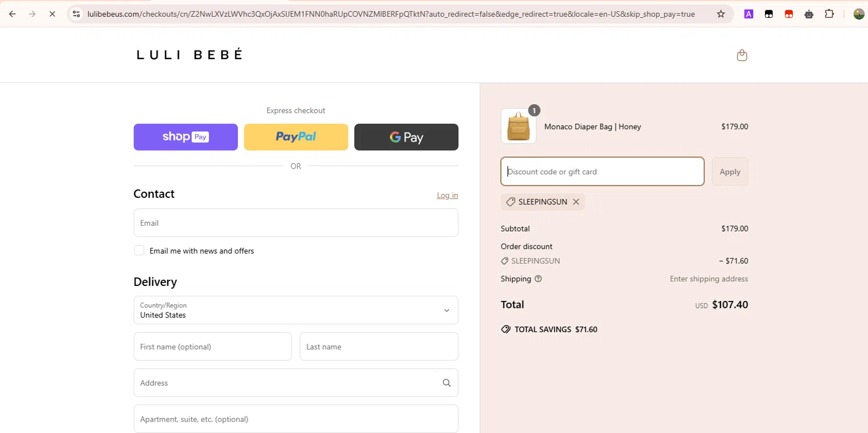Open the browser profile avatar
868x433 pixels.
(859, 14)
